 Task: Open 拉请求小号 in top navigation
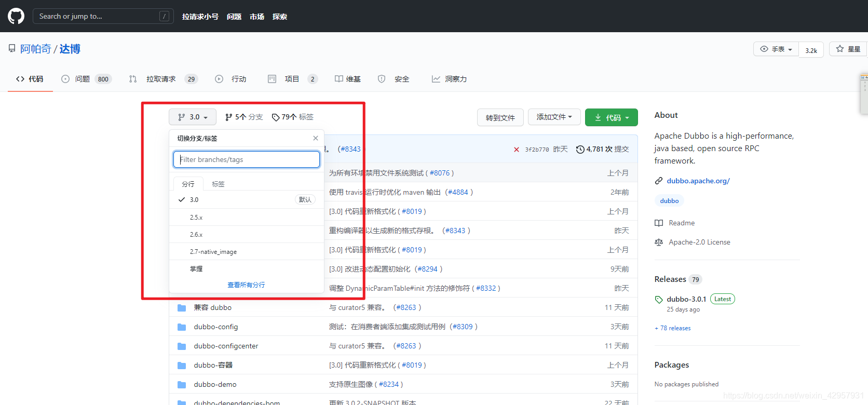pos(200,17)
